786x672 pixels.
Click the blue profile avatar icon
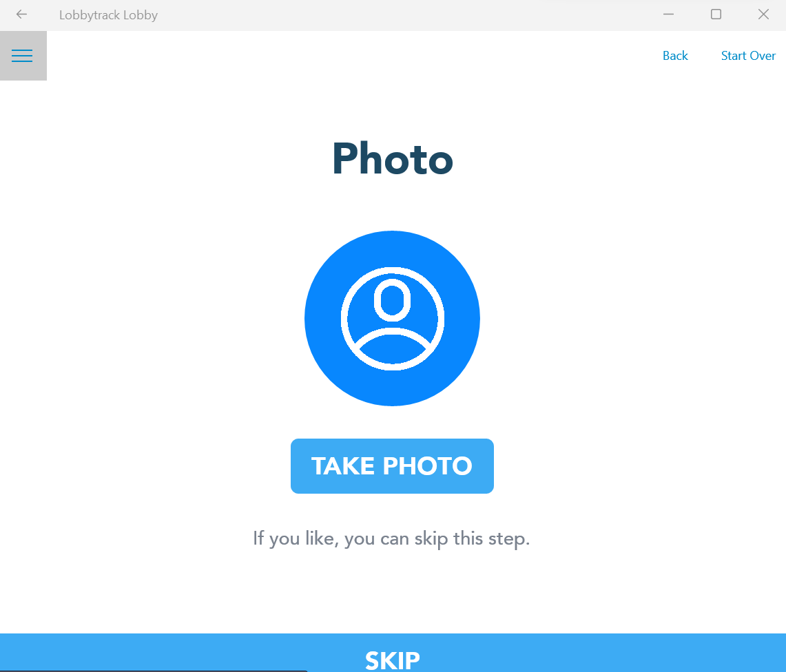(392, 318)
